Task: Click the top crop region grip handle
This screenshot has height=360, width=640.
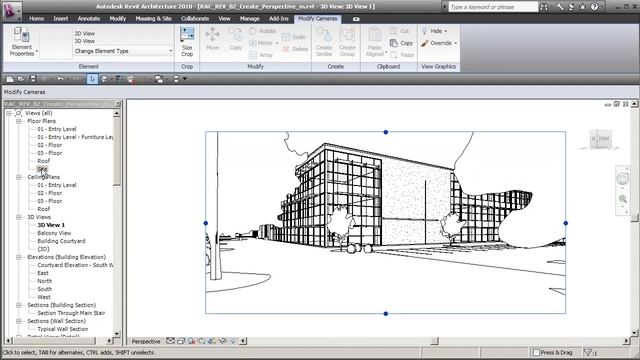Action: [386, 132]
